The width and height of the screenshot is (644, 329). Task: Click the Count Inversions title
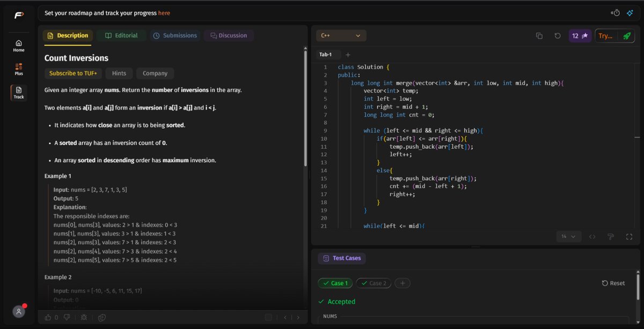76,58
